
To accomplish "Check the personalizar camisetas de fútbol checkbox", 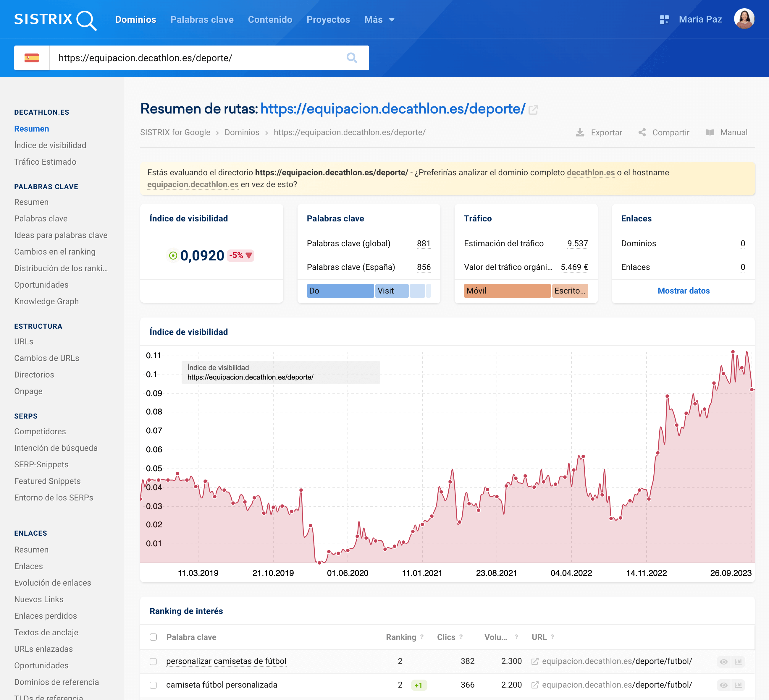I will tap(153, 662).
